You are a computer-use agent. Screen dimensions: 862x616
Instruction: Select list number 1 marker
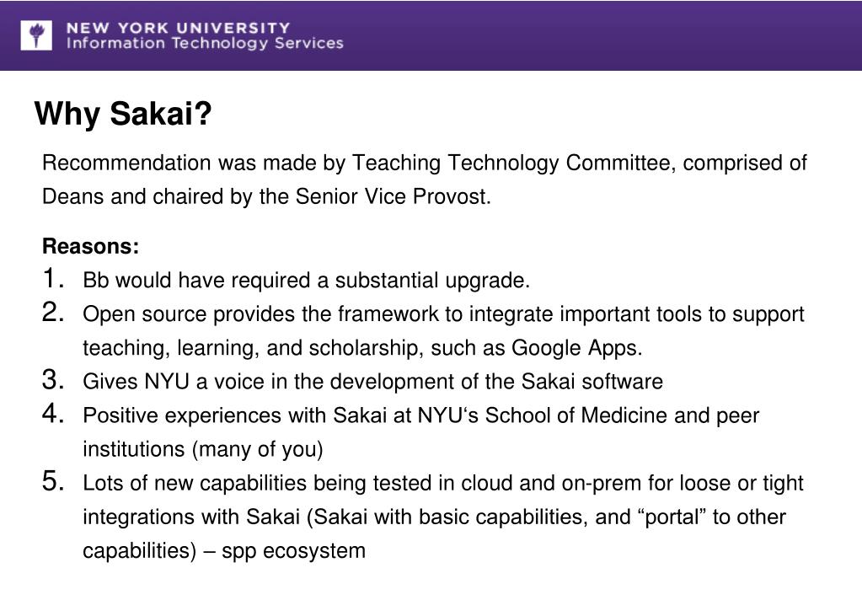(53, 278)
